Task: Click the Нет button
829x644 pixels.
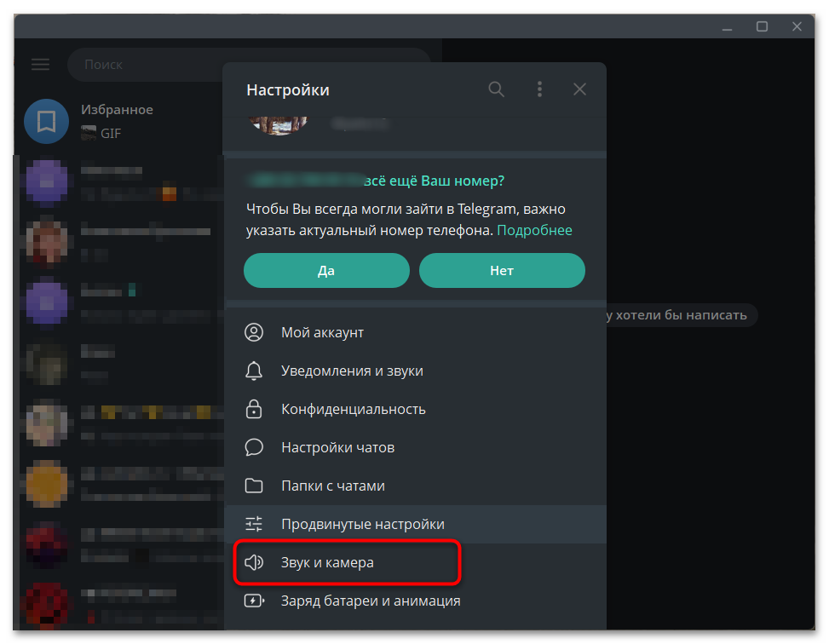Action: (502, 270)
